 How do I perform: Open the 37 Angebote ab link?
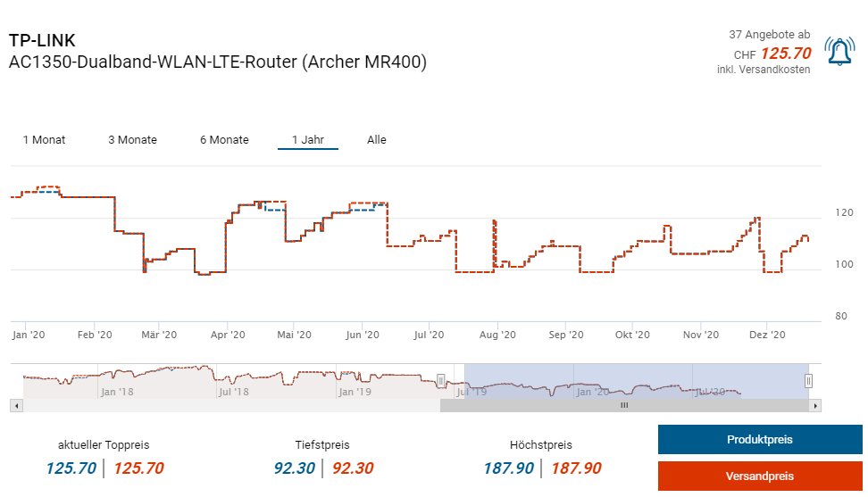(x=769, y=35)
